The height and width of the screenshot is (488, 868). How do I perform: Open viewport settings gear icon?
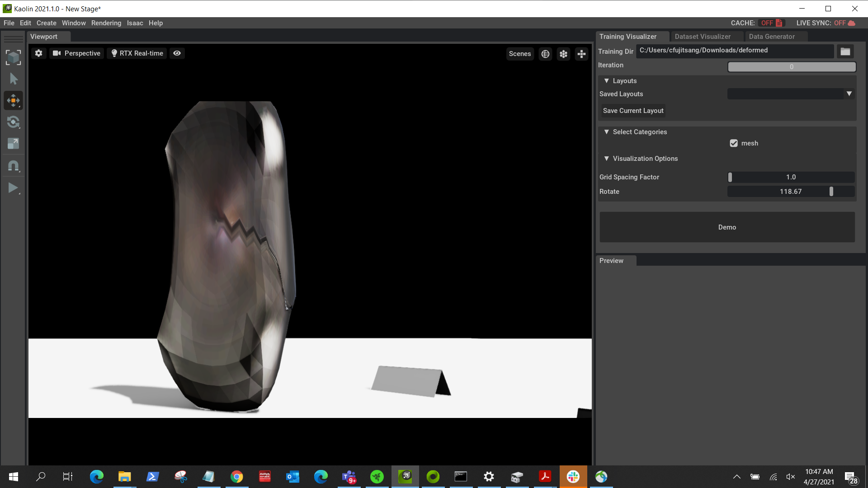38,53
